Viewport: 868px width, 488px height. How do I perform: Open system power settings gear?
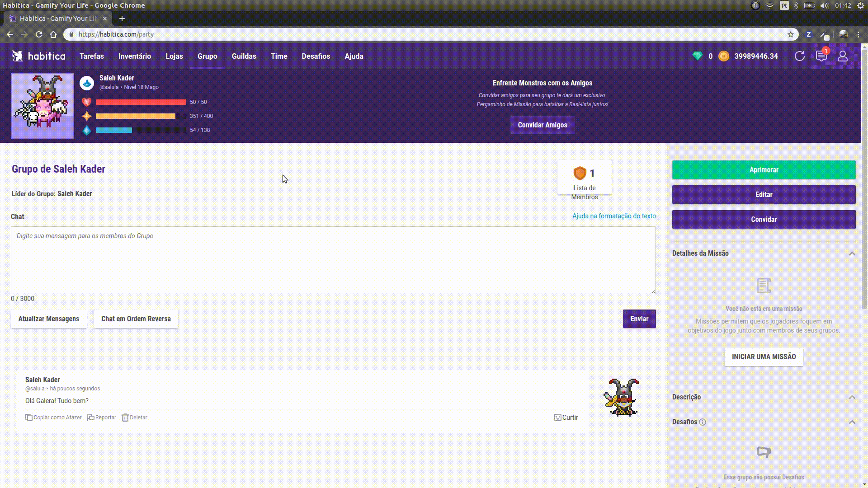[860, 5]
